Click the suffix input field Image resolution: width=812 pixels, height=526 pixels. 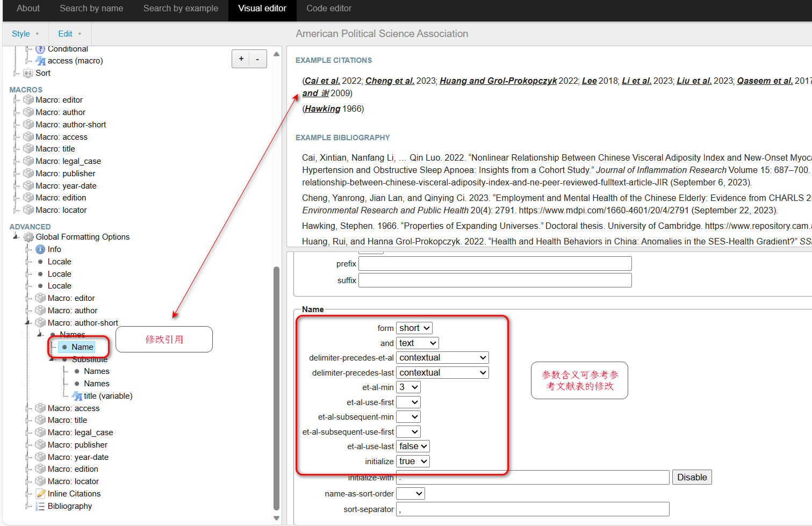(x=495, y=280)
